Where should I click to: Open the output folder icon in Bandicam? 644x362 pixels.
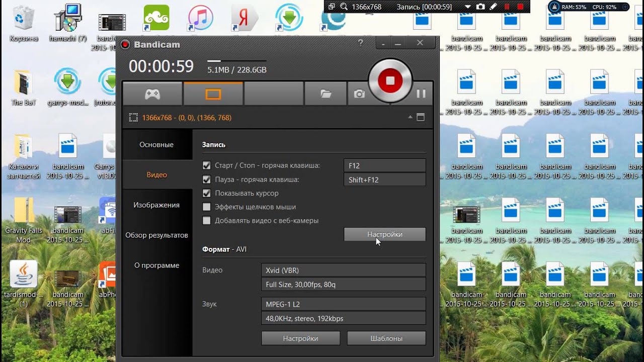click(x=326, y=94)
